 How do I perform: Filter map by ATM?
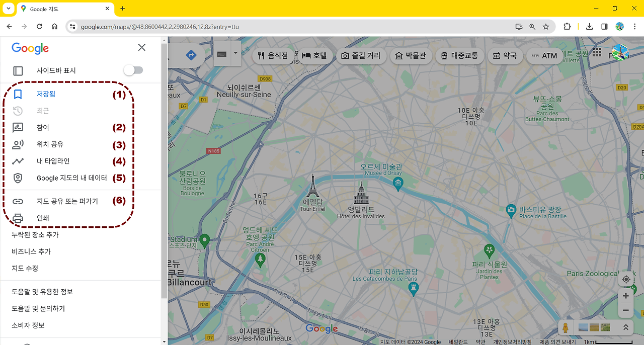click(544, 56)
